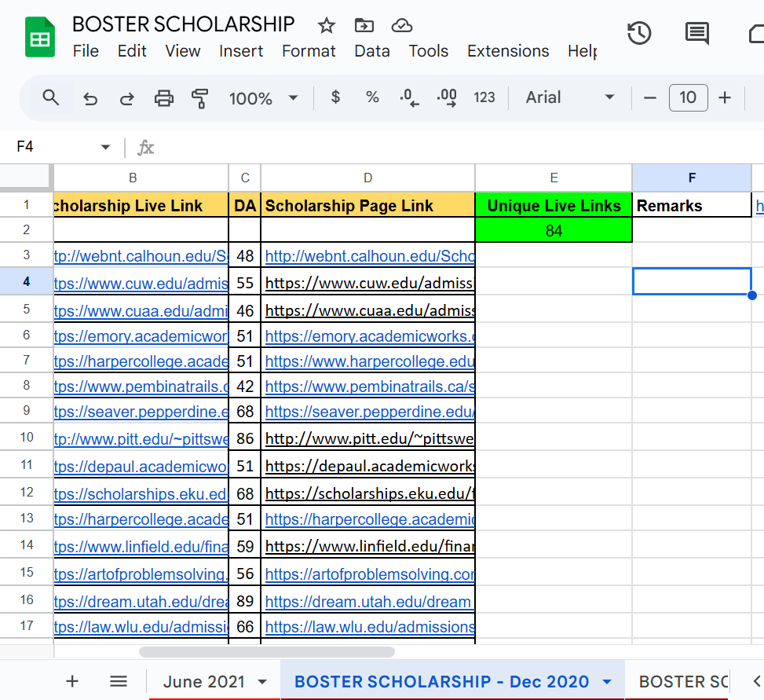Click the redo arrow icon
This screenshot has width=764, height=700.
[x=126, y=98]
